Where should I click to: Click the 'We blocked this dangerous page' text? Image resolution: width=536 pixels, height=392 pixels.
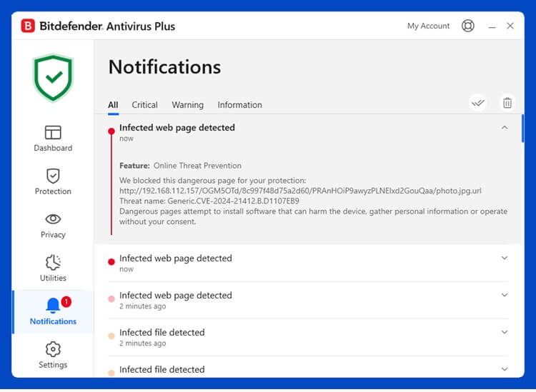[213, 181]
